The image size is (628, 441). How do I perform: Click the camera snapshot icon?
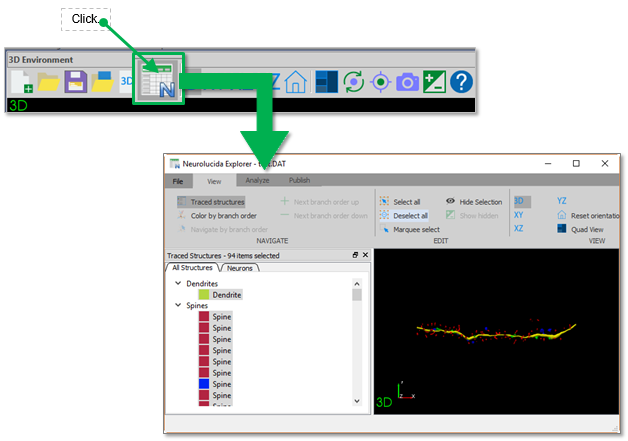407,82
